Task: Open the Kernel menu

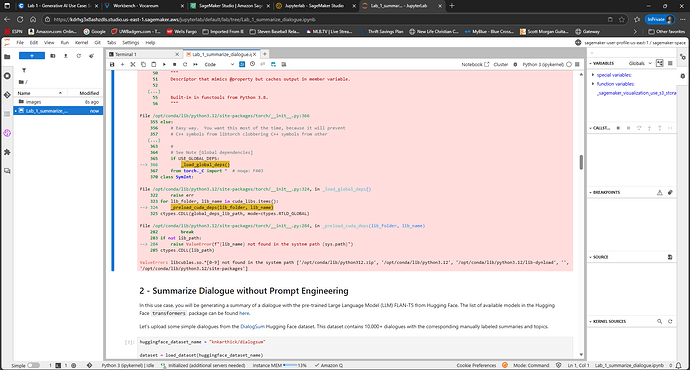Action: click(81, 43)
